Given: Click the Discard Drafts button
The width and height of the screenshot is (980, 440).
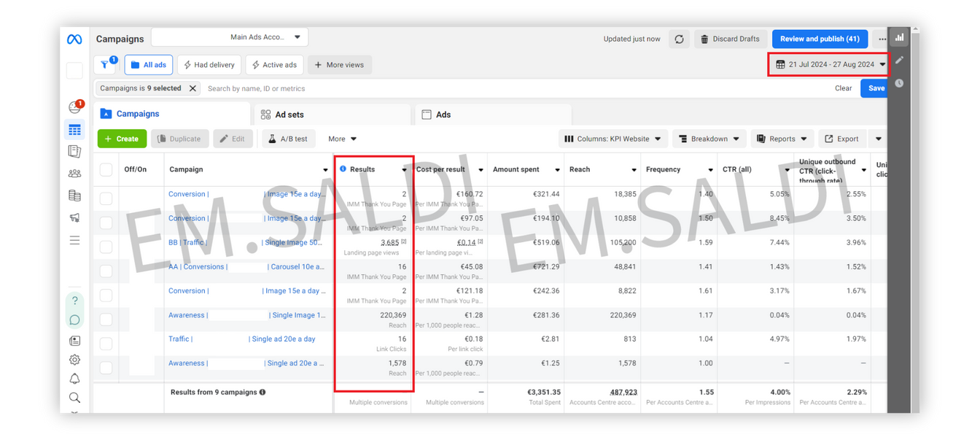Looking at the screenshot, I should [730, 39].
